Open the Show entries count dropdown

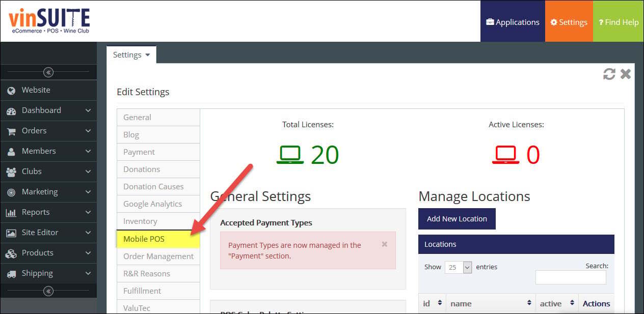458,267
